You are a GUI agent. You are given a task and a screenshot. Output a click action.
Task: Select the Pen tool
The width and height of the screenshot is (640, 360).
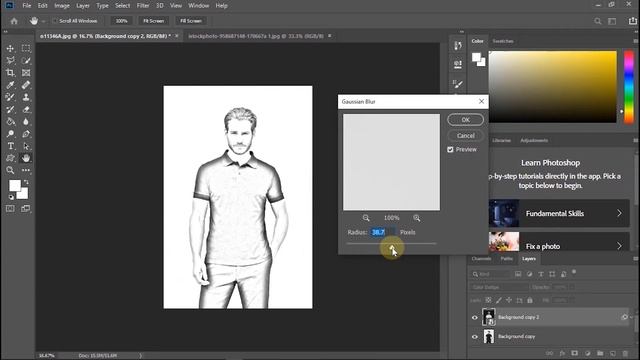26,134
